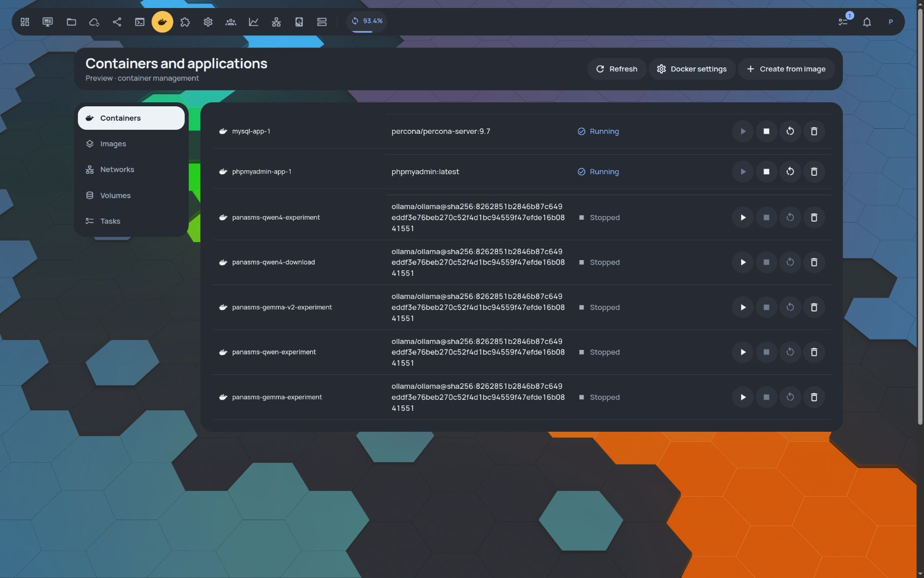Switch to the Tasks tab
This screenshot has width=924, height=578.
click(x=131, y=221)
